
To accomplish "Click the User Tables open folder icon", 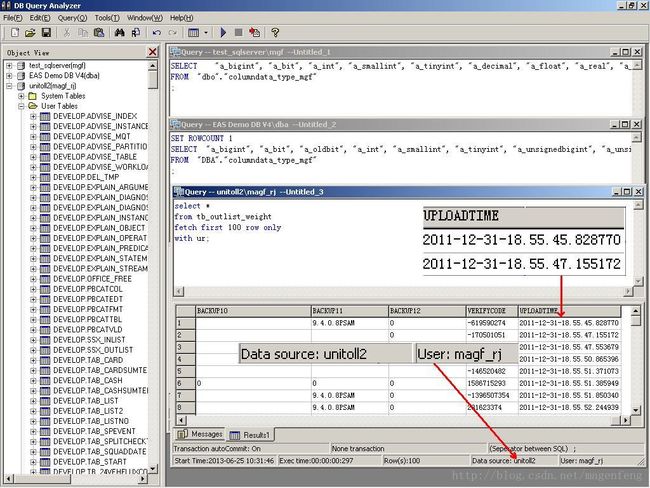I will (33, 107).
